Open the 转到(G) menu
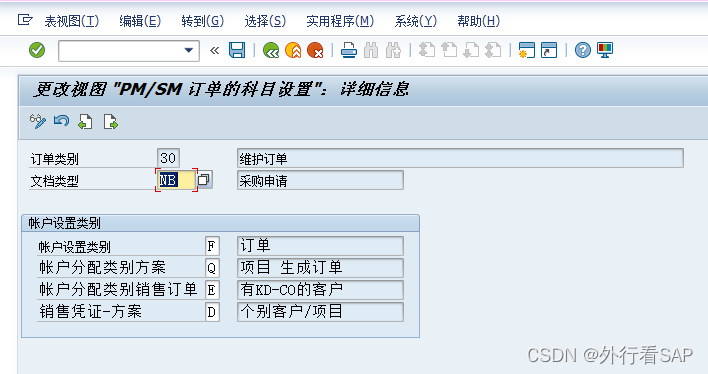The height and width of the screenshot is (374, 708). click(203, 21)
